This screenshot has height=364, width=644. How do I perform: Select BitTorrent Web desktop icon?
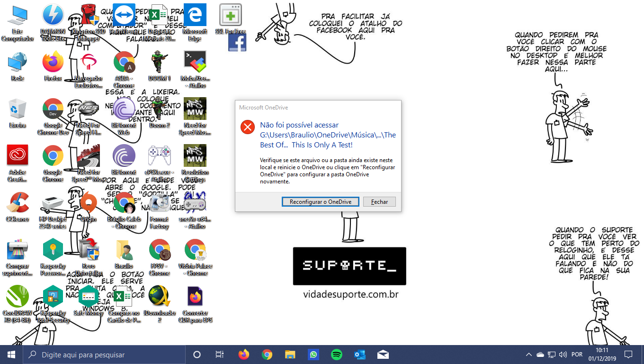coord(124,118)
